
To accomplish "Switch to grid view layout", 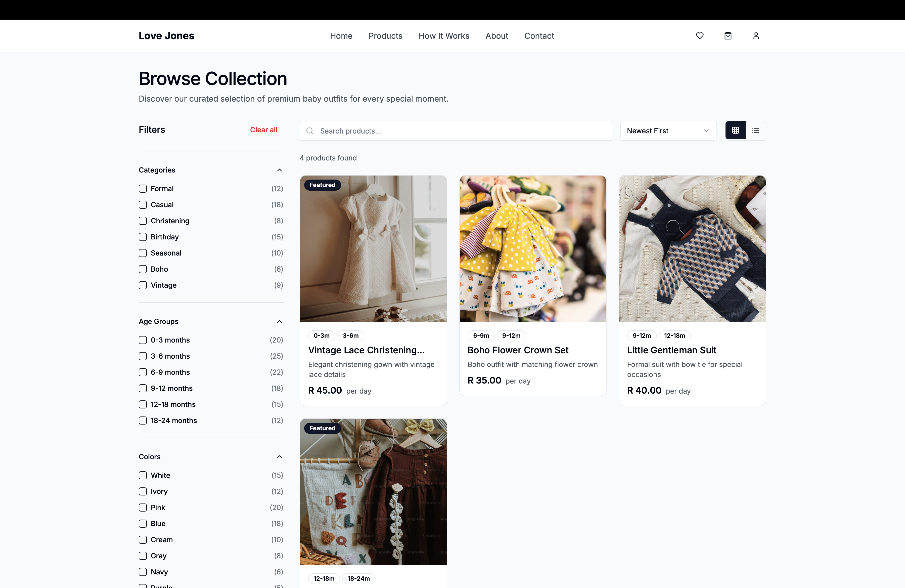I will click(735, 131).
